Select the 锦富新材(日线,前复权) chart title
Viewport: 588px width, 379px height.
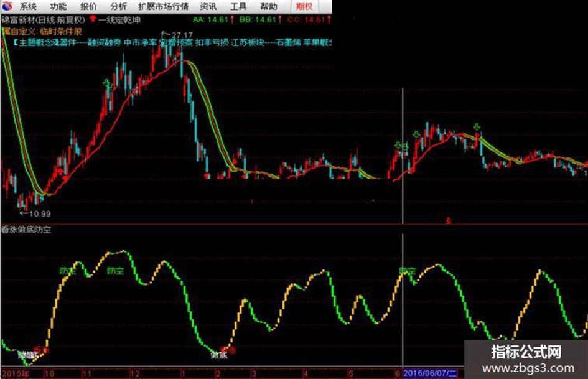click(44, 19)
